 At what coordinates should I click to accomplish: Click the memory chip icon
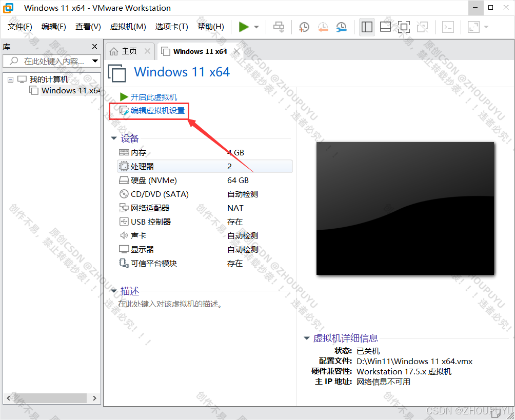124,152
